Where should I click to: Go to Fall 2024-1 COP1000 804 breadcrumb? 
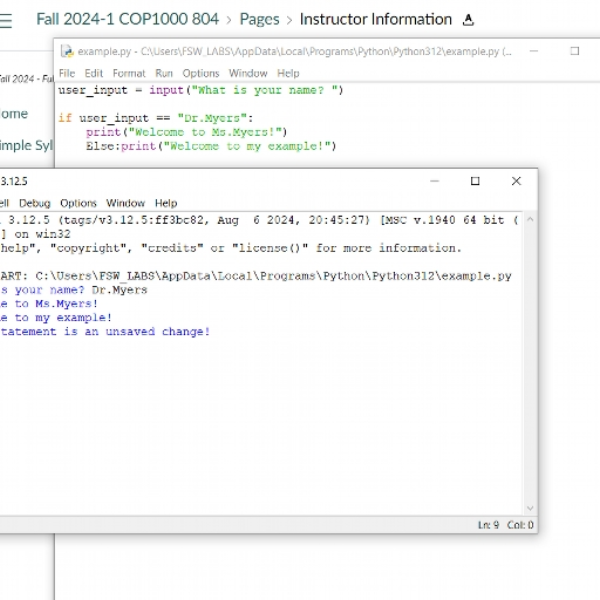pos(127,19)
